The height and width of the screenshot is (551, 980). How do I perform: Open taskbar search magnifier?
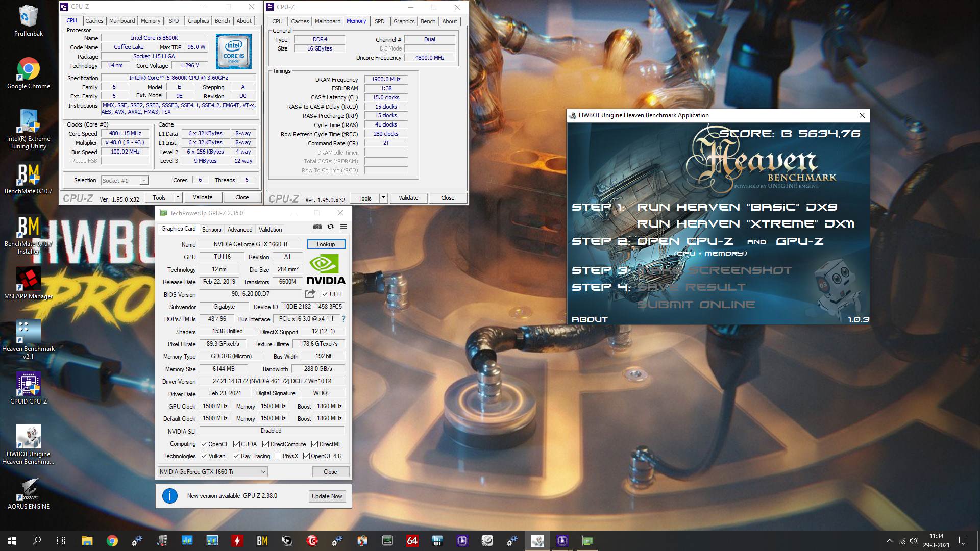tap(37, 541)
